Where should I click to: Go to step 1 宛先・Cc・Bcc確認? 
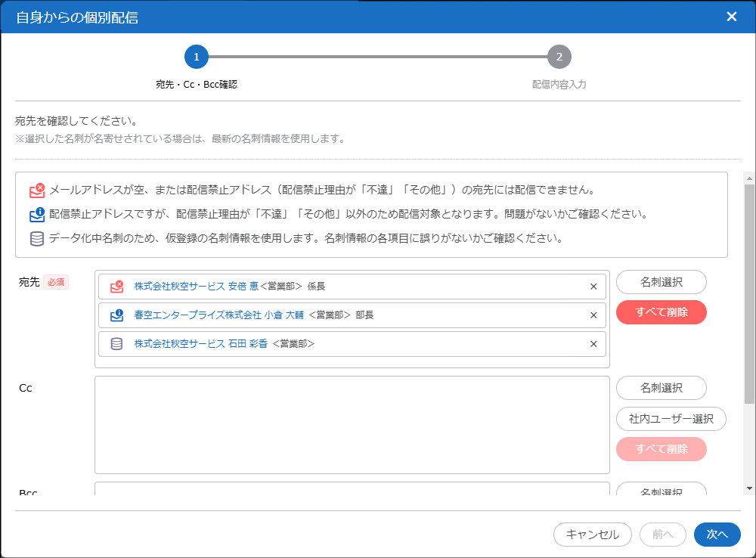(x=196, y=57)
